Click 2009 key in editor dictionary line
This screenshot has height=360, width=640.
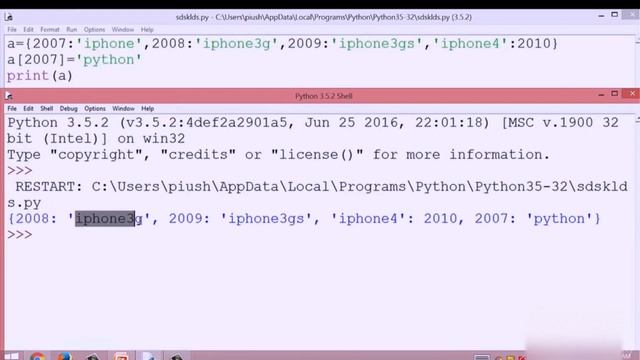pyautogui.click(x=304, y=44)
